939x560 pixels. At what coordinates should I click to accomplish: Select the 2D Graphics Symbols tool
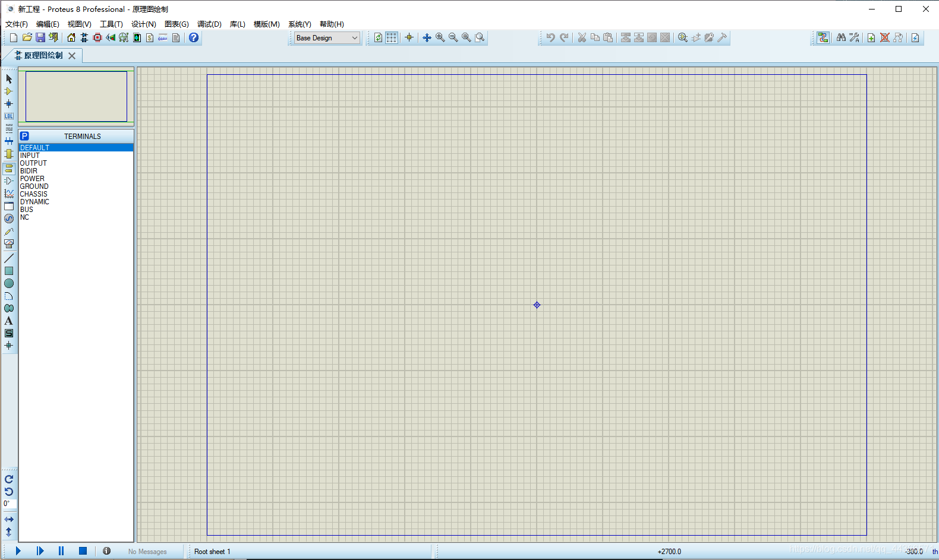point(9,333)
